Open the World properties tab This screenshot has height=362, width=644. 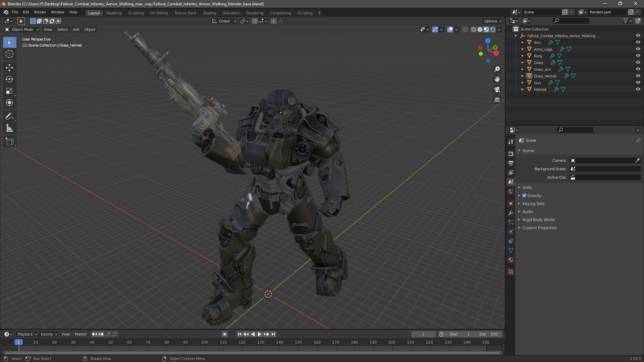511,191
